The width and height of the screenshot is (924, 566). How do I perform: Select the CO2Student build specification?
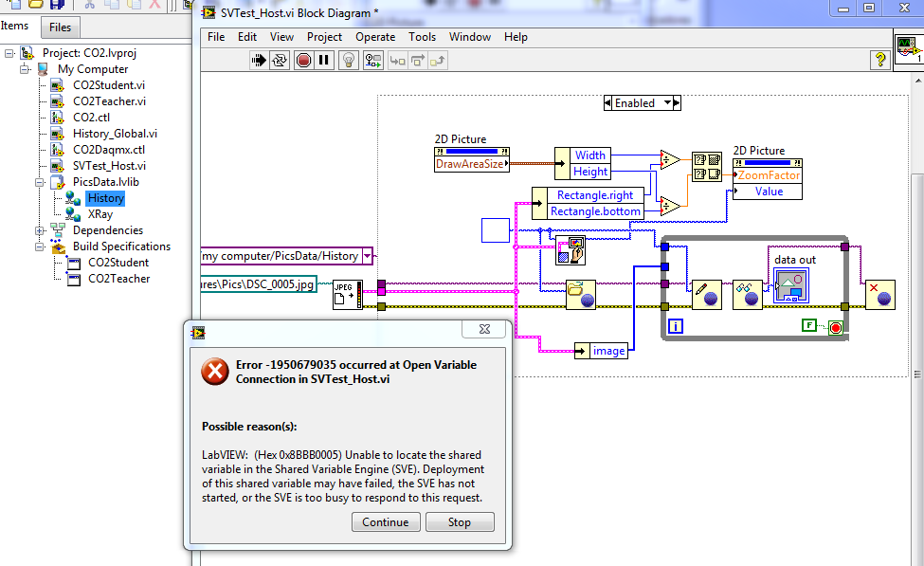pyautogui.click(x=118, y=263)
